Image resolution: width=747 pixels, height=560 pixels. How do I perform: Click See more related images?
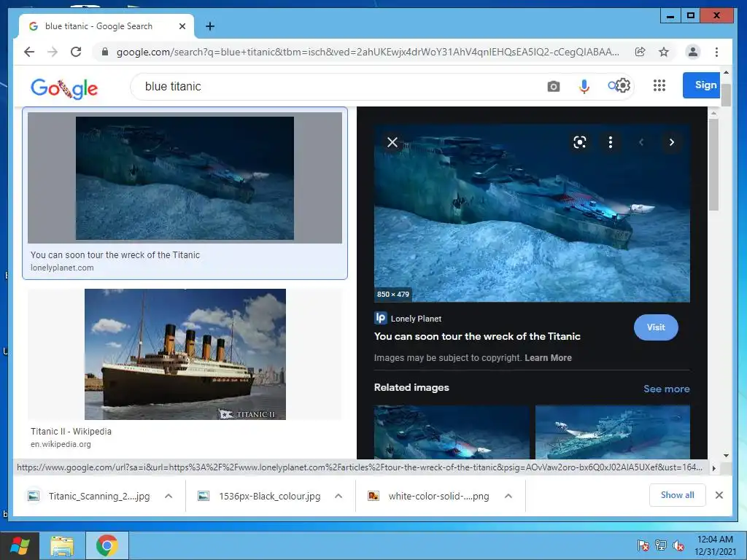(x=667, y=389)
